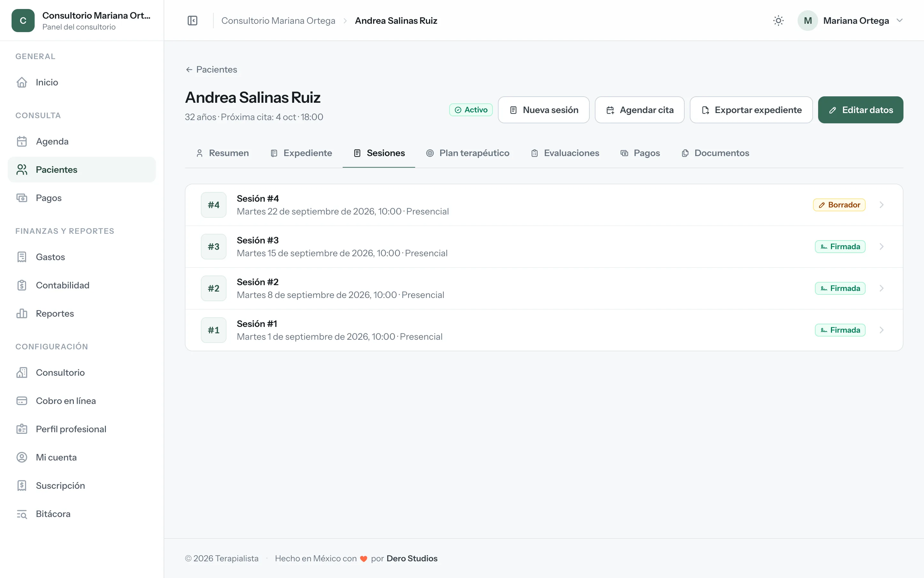The width and height of the screenshot is (924, 578).
Task: Expand Sesión #4 row chevron
Action: point(882,205)
